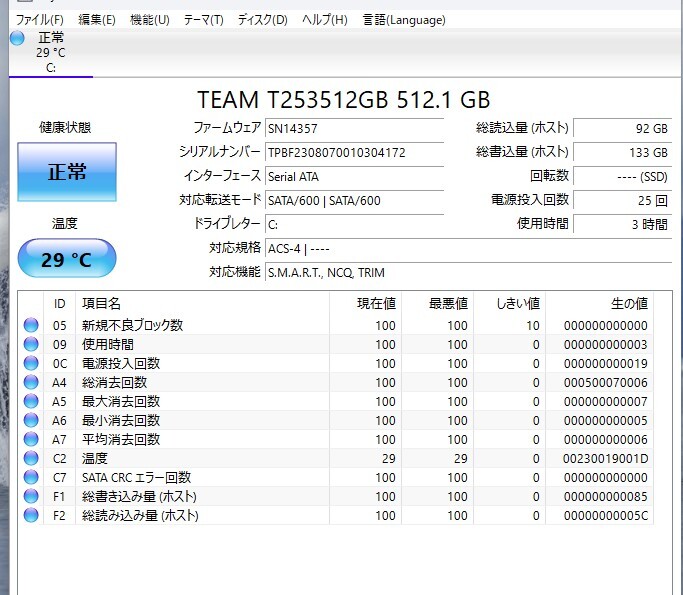Open the 機能(U) menu
Screen dimensions: 683x595
tap(149, 20)
